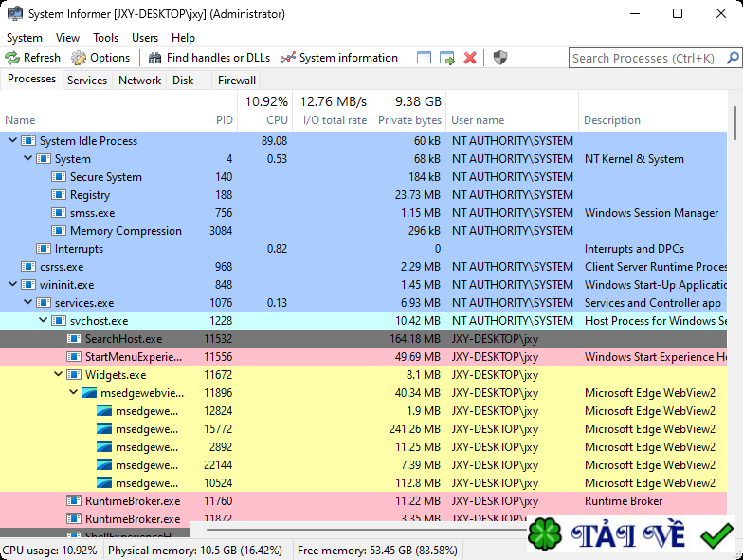This screenshot has width=743, height=560.
Task: Click the red X terminate icon
Action: [x=470, y=58]
